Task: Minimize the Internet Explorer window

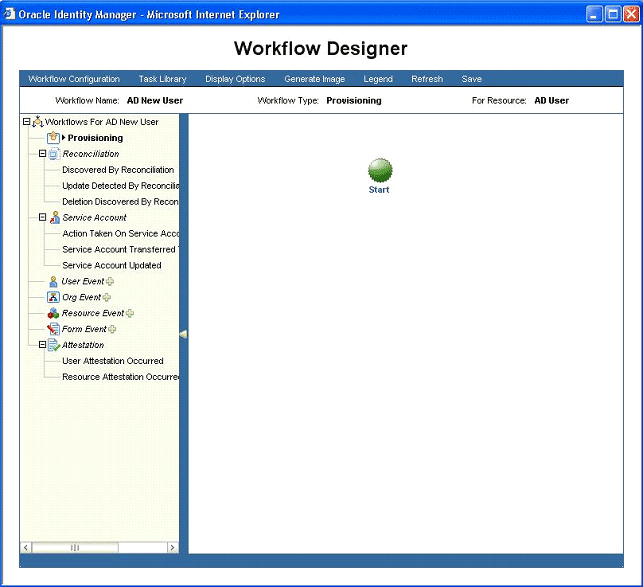Action: click(x=594, y=15)
